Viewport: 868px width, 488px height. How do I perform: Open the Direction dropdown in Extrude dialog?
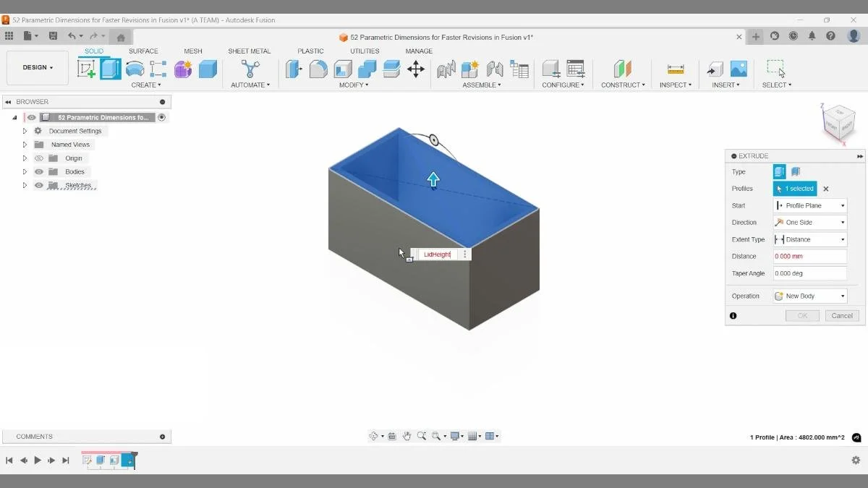[x=809, y=222]
